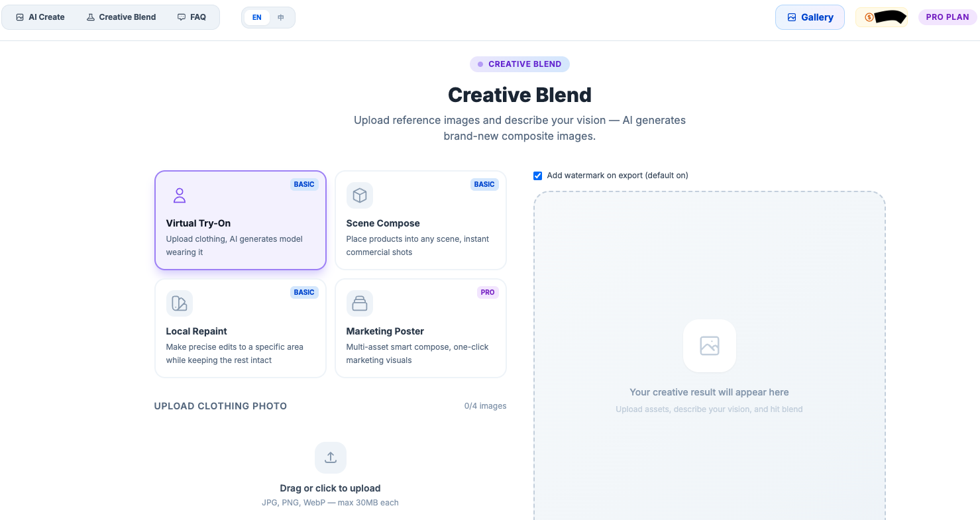Click the PRO PLAN badge
This screenshot has height=520, width=980.
pos(948,17)
